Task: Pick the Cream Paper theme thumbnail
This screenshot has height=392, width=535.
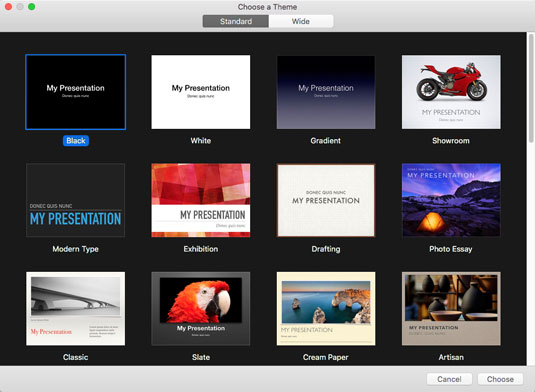Action: tap(326, 308)
